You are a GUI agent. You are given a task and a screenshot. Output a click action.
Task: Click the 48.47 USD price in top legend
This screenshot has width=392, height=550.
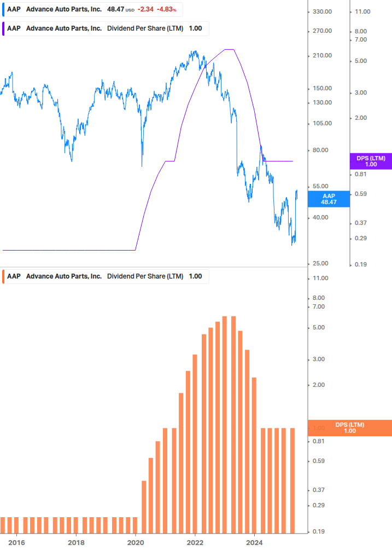121,9
